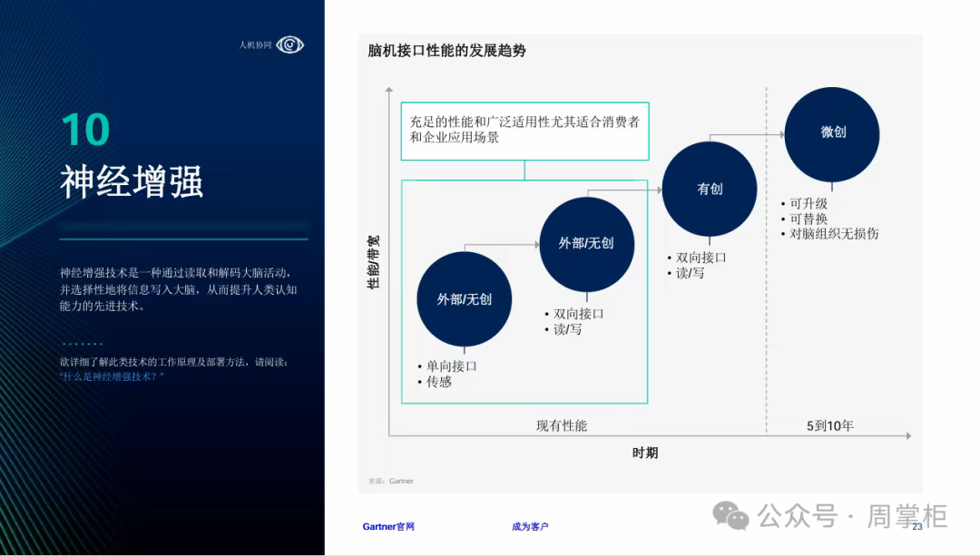980x556 pixels.
Task: Open the 什么是神经增强技术？ link
Action: pos(112,376)
